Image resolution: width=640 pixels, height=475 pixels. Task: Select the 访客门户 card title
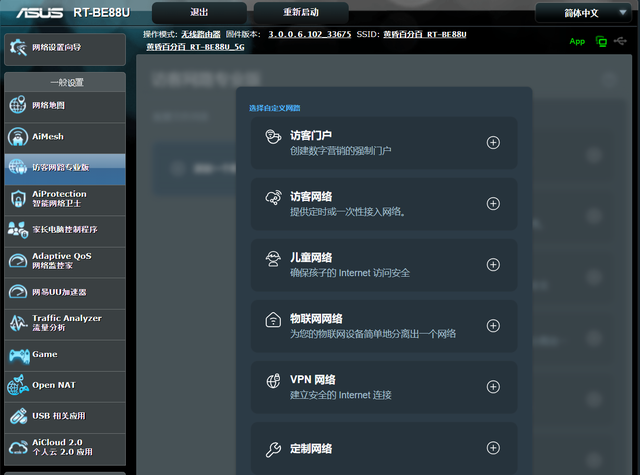click(x=311, y=135)
